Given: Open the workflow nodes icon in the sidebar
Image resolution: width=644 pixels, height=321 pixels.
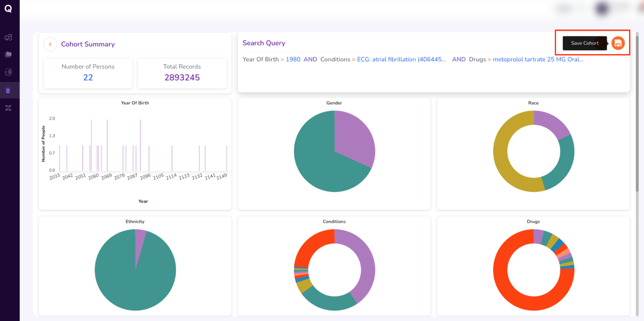Looking at the screenshot, I should pyautogui.click(x=8, y=108).
